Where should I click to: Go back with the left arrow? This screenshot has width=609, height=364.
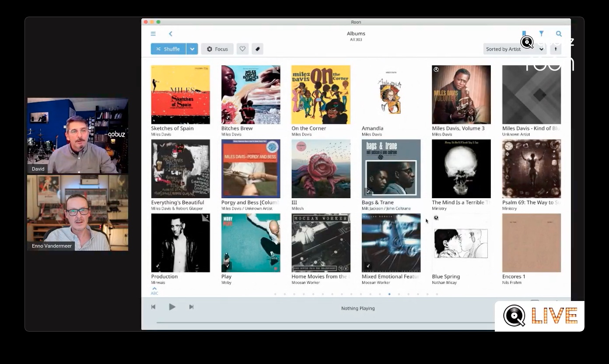pyautogui.click(x=171, y=34)
